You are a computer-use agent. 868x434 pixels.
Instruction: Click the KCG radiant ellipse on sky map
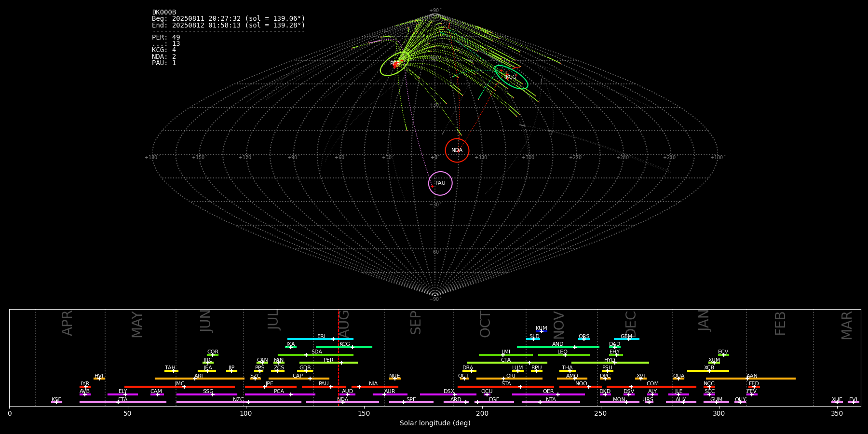tap(511, 77)
